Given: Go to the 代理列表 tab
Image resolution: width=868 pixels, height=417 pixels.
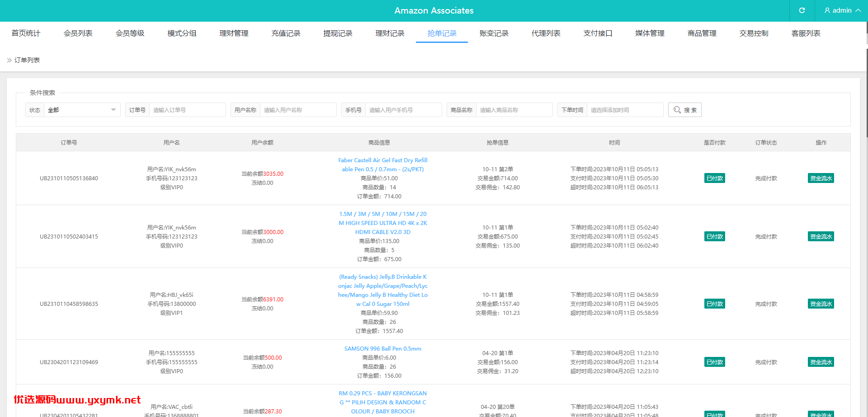Looking at the screenshot, I should tap(546, 33).
